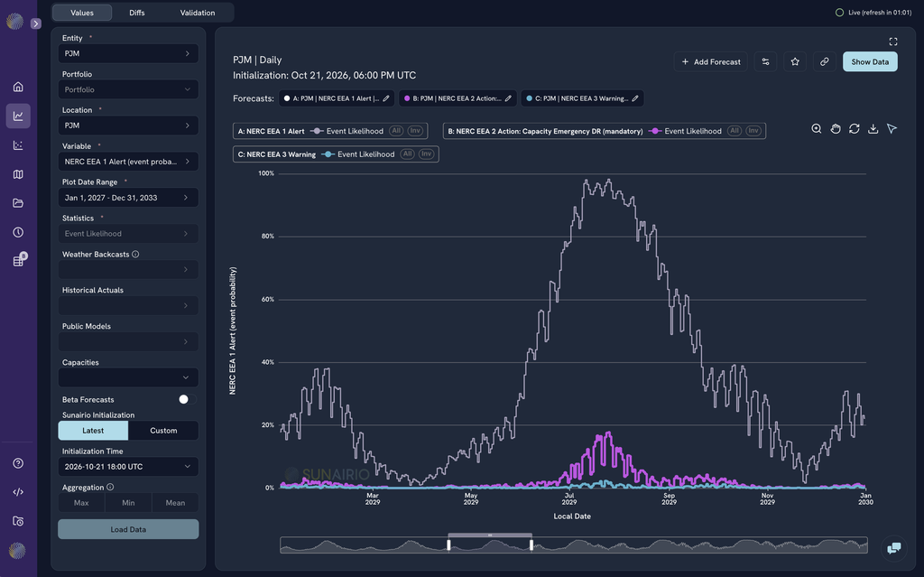The height and width of the screenshot is (577, 924).
Task: Expand the Capacities dropdown
Action: (128, 377)
